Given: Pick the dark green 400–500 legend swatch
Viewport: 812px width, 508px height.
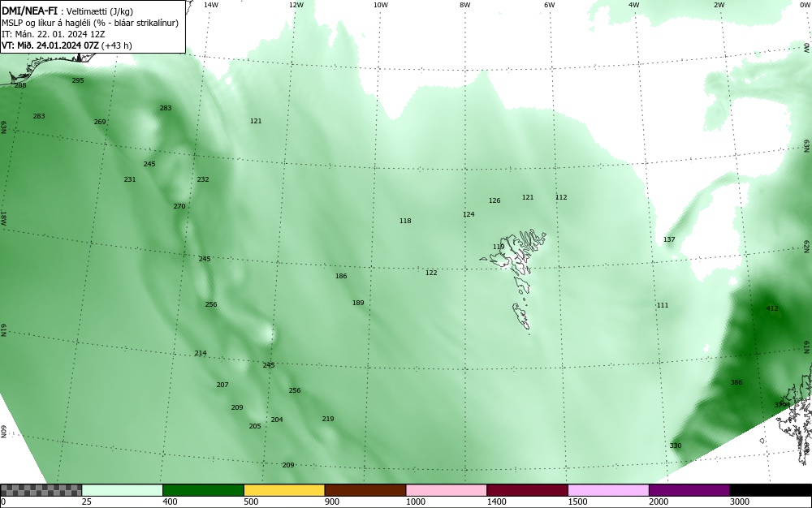Looking at the screenshot, I should click(203, 490).
